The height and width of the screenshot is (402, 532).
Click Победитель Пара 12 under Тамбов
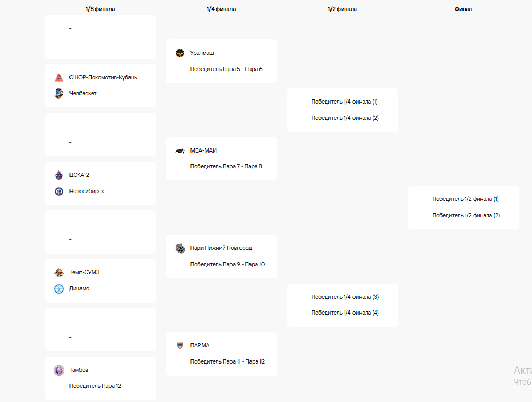point(95,386)
